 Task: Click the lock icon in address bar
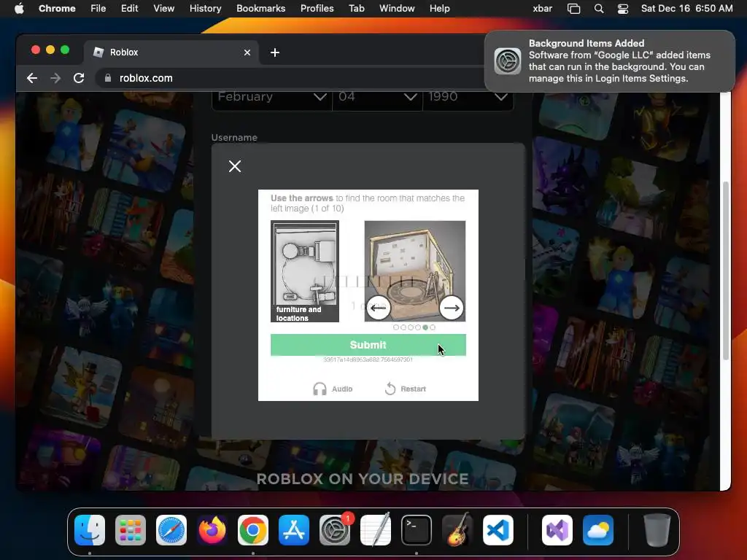[x=108, y=78]
